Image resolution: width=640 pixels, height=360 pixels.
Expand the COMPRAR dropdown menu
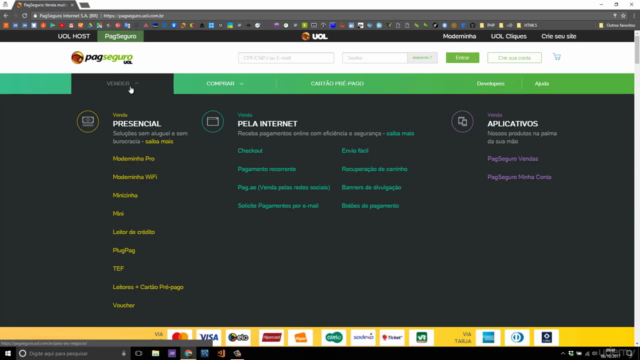click(x=225, y=84)
